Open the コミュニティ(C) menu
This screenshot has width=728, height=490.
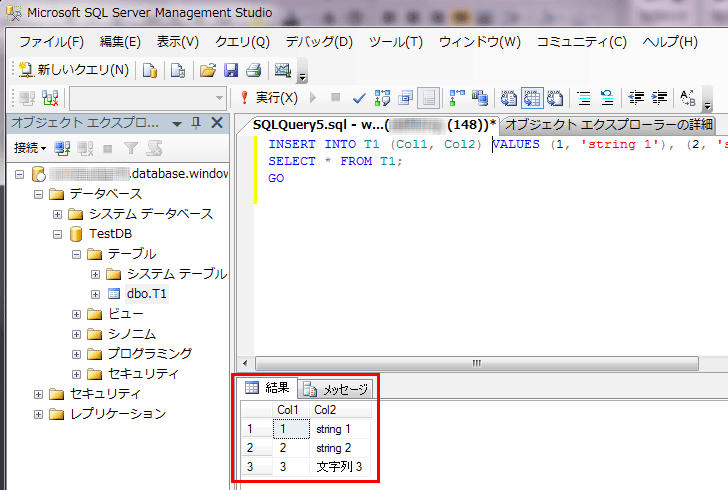coord(581,42)
